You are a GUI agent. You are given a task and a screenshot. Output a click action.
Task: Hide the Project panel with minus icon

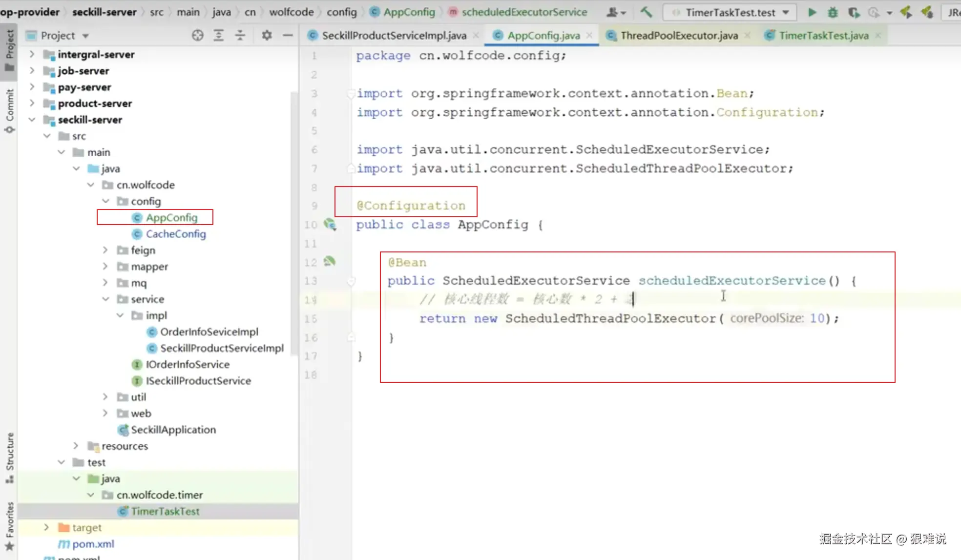pos(288,35)
